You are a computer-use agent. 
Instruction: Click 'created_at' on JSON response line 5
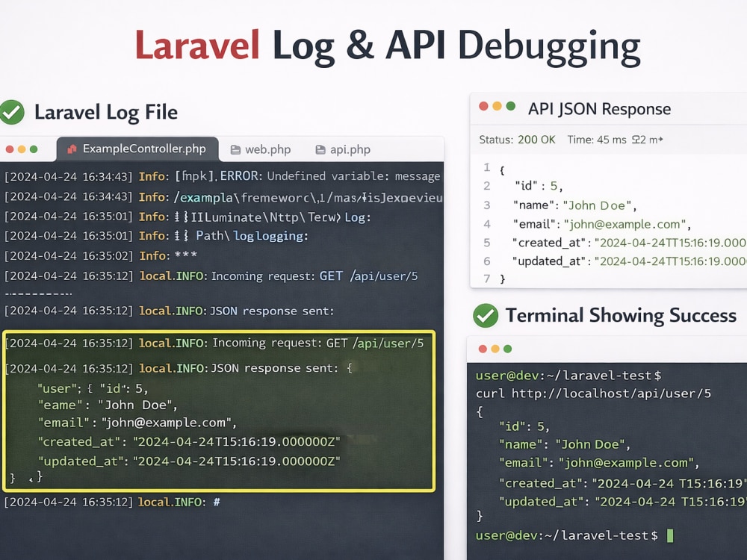click(x=629, y=243)
